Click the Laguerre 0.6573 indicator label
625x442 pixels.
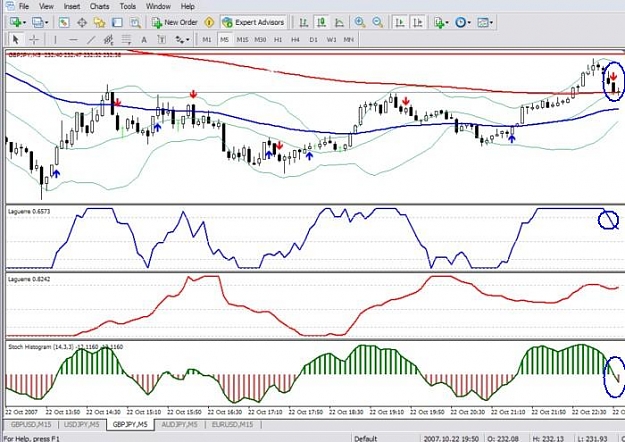[x=29, y=211]
